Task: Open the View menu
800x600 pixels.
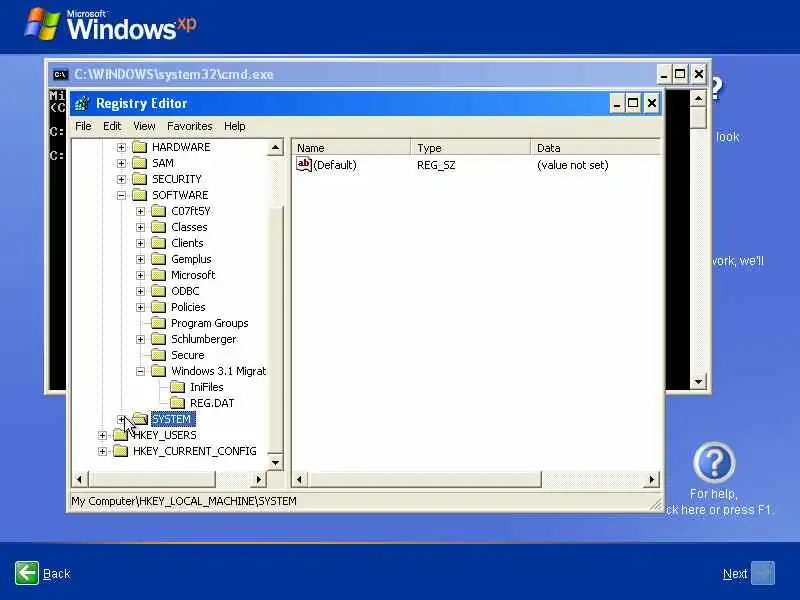Action: tap(144, 126)
